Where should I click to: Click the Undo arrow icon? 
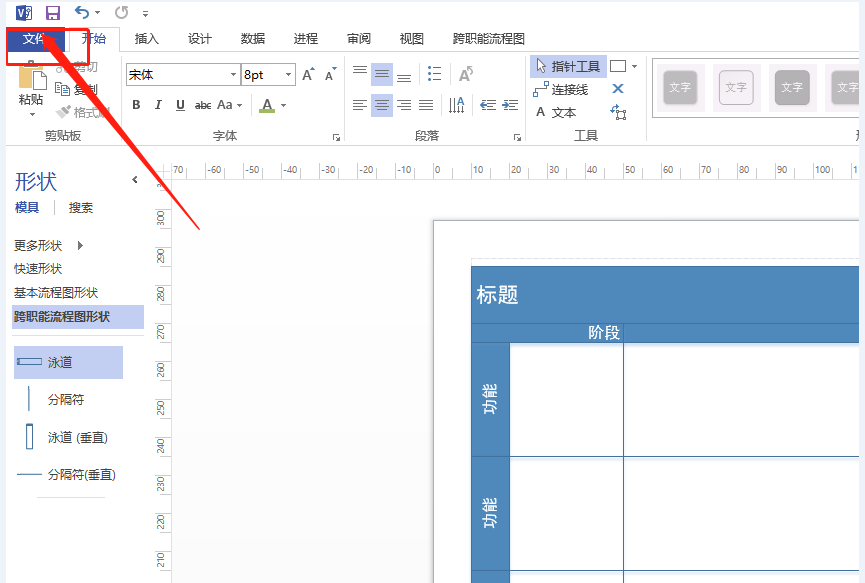pos(81,13)
